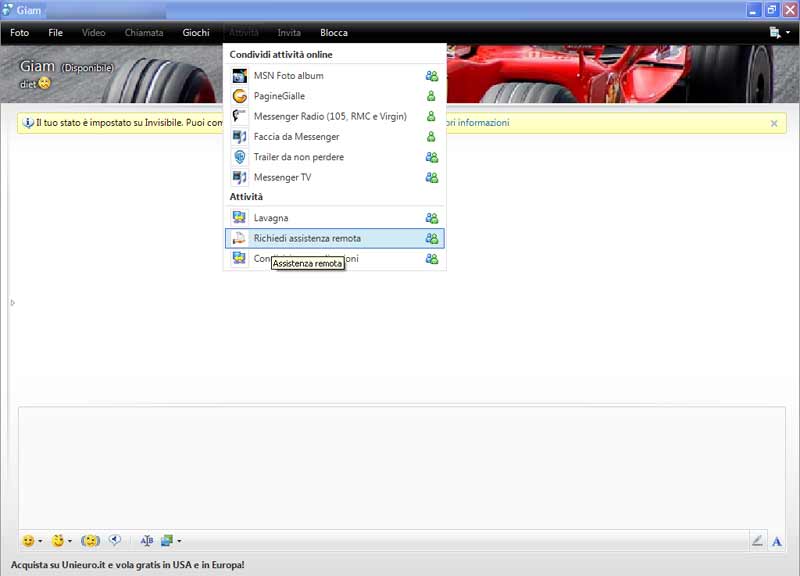Viewport: 800px width, 576px height.
Task: Close the yellow Invisibile status info bar
Action: pos(774,123)
